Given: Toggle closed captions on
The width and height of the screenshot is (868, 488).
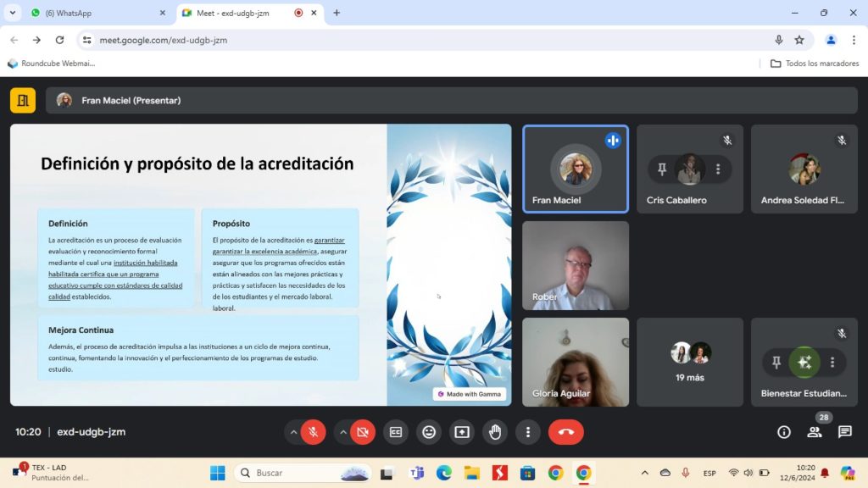Looking at the screenshot, I should click(x=396, y=432).
